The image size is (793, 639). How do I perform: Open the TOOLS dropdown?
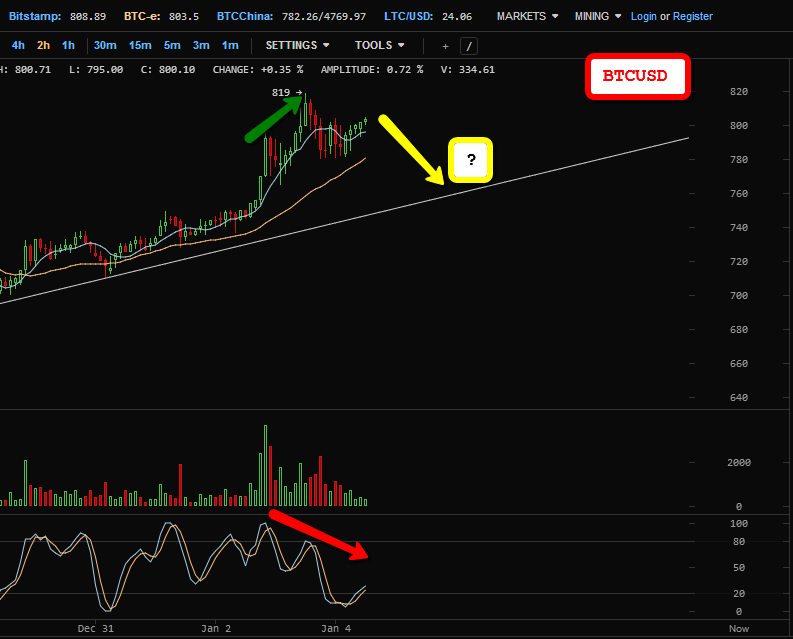pos(379,46)
